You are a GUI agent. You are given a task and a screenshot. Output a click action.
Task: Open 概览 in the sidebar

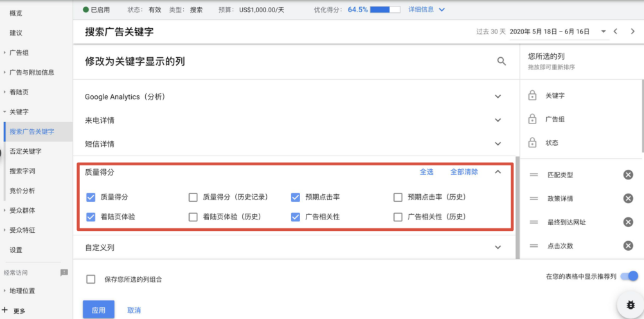click(16, 13)
